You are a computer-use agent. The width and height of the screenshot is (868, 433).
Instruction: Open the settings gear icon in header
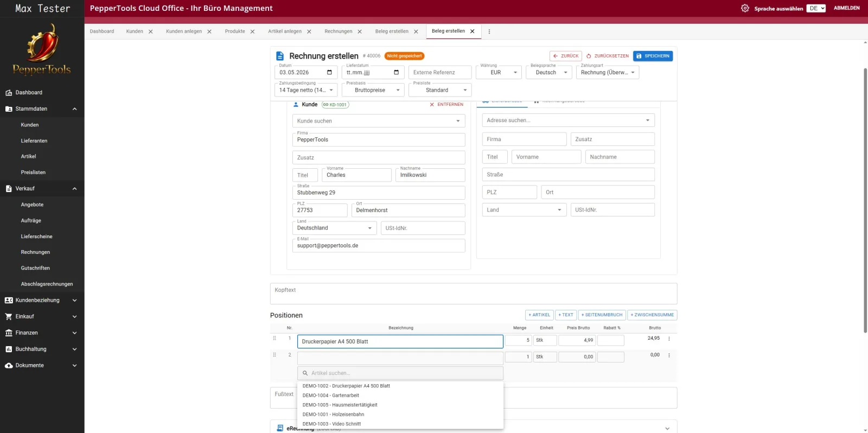[745, 8]
